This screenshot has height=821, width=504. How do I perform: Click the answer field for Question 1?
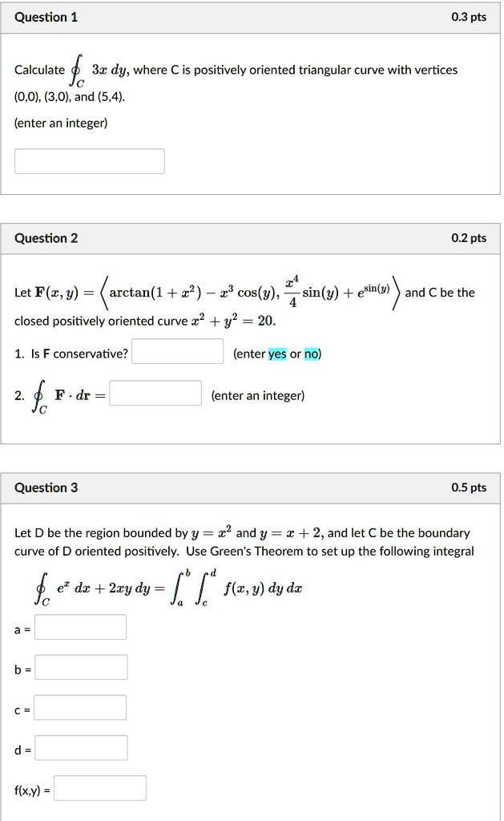[88, 160]
